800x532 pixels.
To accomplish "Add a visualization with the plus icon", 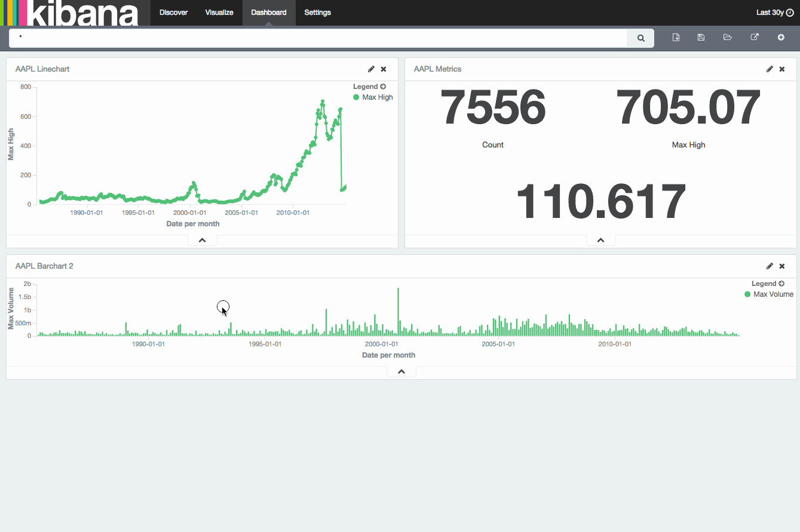I will pos(781,37).
